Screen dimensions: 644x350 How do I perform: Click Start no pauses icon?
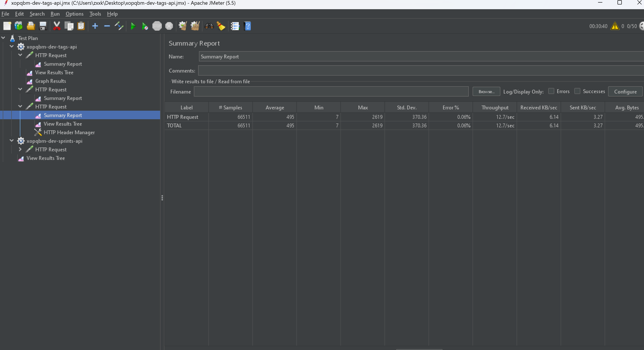tap(145, 26)
